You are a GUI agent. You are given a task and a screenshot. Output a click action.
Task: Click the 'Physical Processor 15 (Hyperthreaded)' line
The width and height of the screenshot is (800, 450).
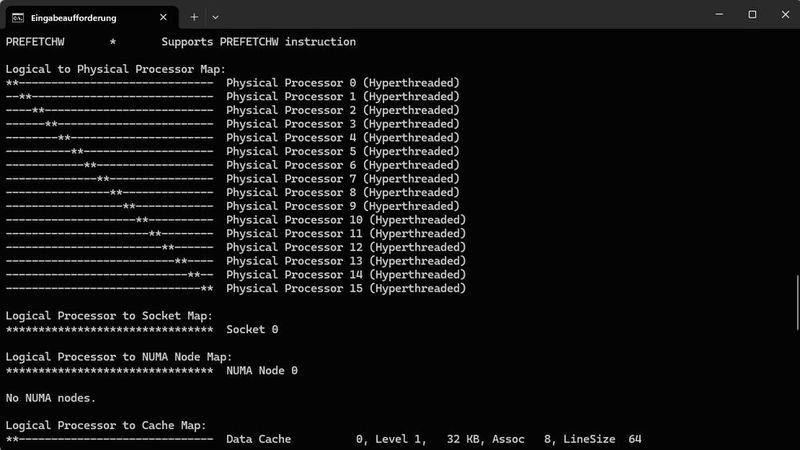click(x=346, y=288)
